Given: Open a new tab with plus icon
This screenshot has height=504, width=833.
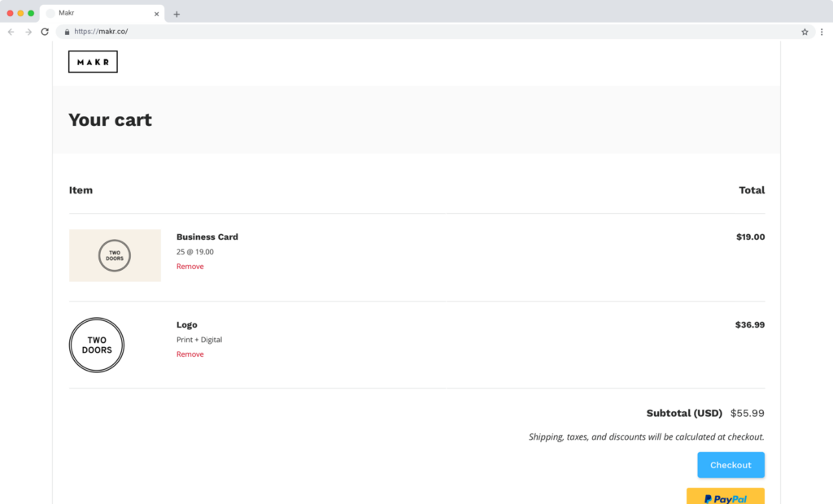Looking at the screenshot, I should click(x=177, y=14).
